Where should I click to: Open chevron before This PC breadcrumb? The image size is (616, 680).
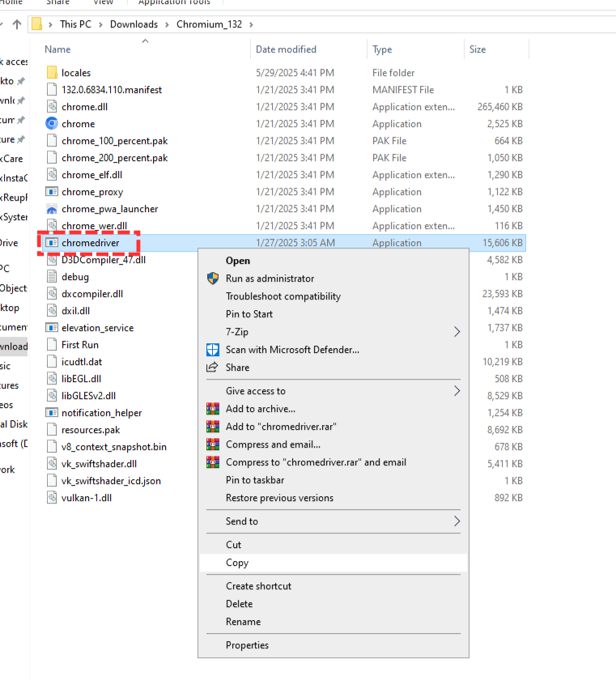[51, 25]
